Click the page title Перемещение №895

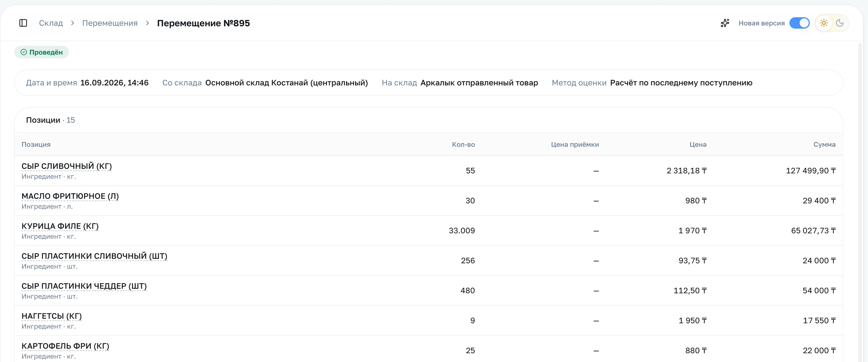click(203, 23)
